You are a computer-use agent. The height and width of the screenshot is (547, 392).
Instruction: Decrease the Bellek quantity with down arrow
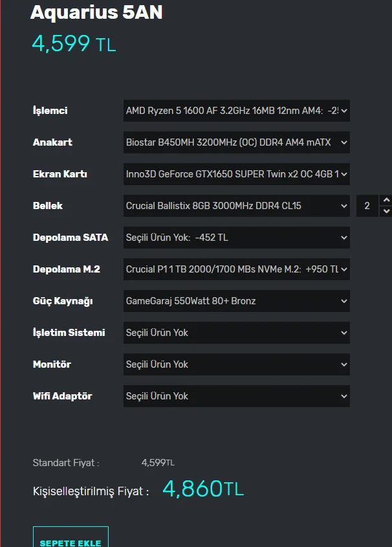pyautogui.click(x=386, y=212)
